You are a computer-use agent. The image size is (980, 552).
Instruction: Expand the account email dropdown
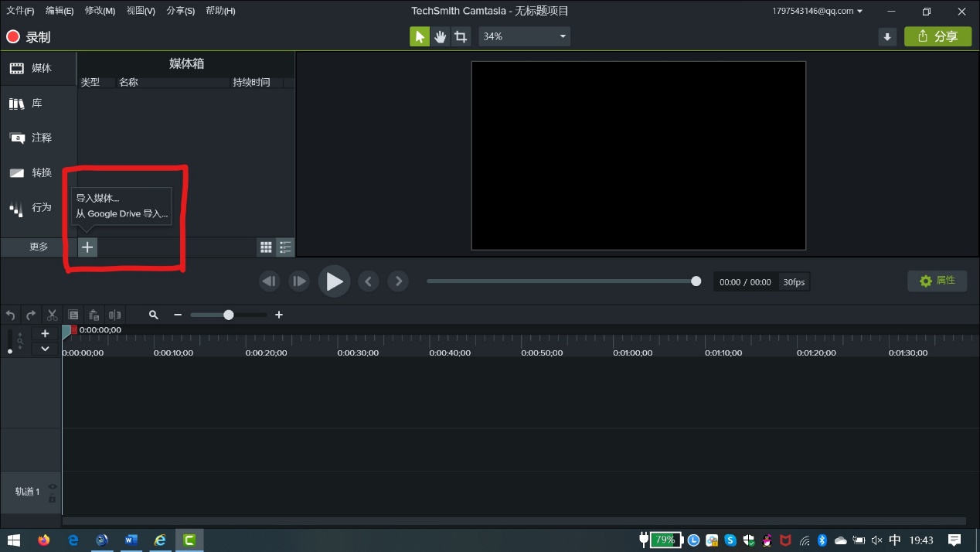click(x=818, y=11)
